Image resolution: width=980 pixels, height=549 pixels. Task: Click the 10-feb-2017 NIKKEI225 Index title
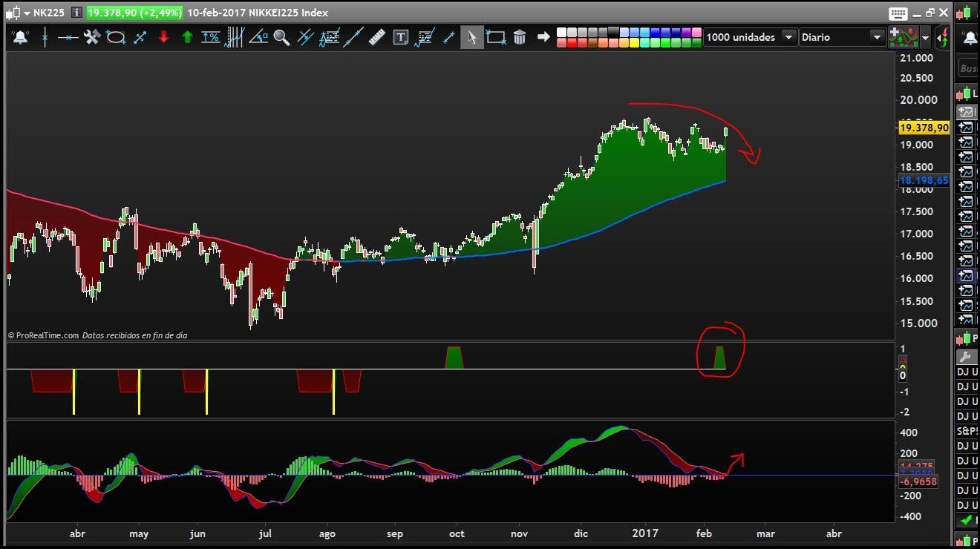(258, 13)
